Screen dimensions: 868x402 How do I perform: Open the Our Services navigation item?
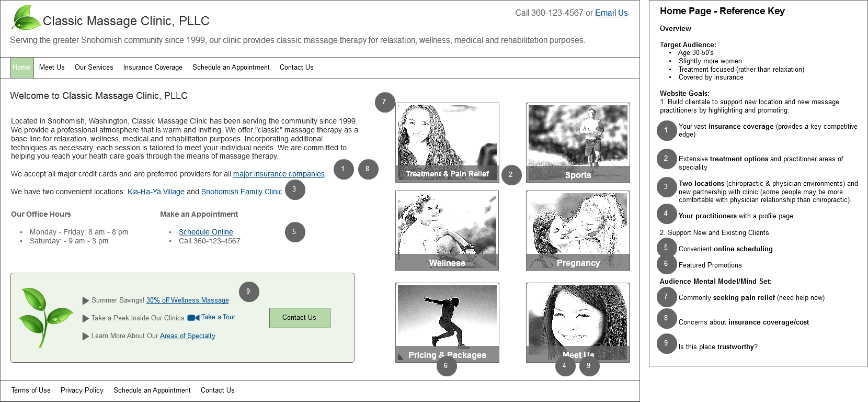point(94,68)
